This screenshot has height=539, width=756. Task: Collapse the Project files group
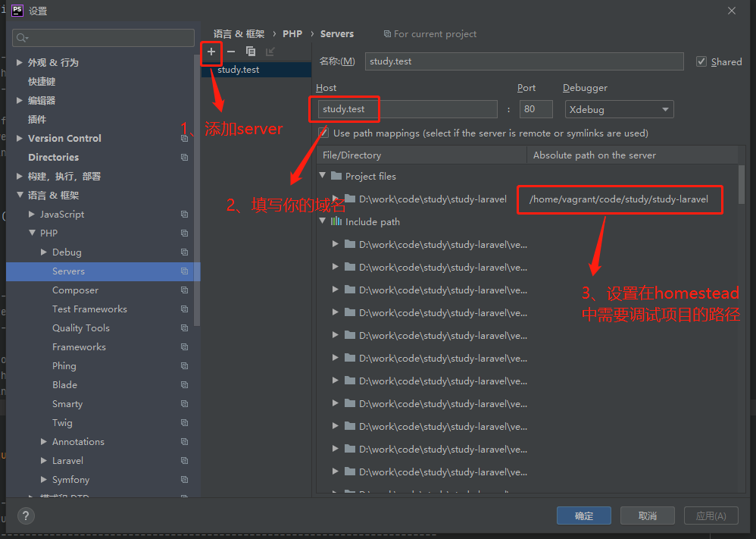(323, 176)
